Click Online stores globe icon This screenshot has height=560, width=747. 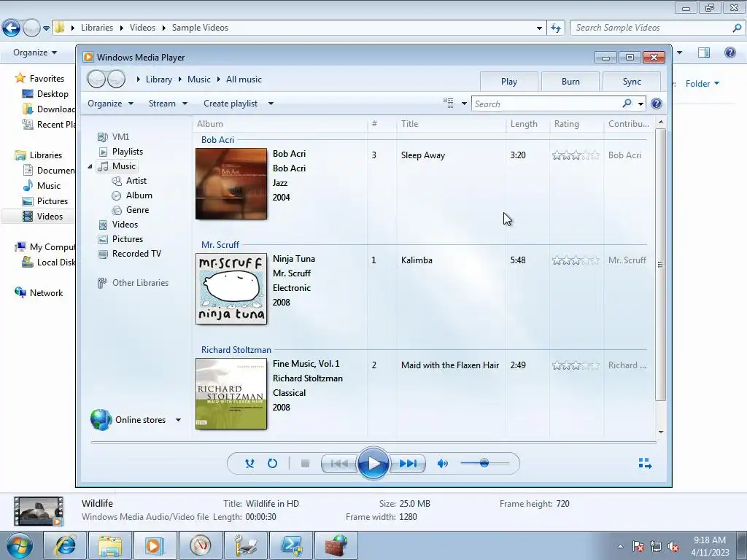(x=101, y=419)
